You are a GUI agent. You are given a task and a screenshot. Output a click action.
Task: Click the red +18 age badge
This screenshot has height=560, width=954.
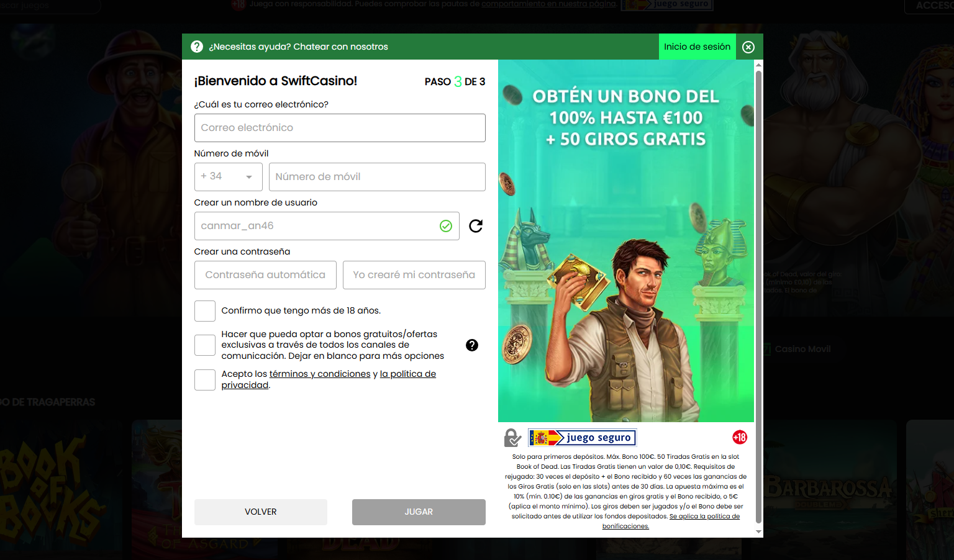coord(740,437)
